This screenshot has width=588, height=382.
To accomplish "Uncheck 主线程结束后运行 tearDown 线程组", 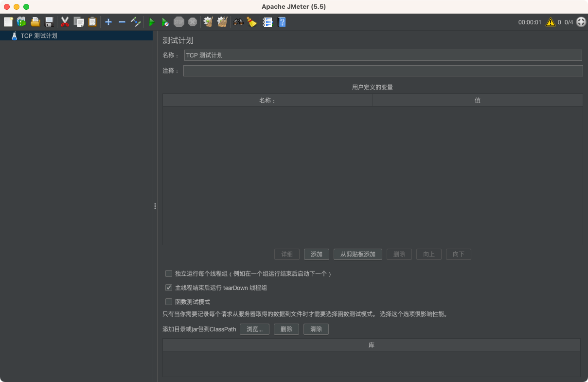I will tap(168, 288).
